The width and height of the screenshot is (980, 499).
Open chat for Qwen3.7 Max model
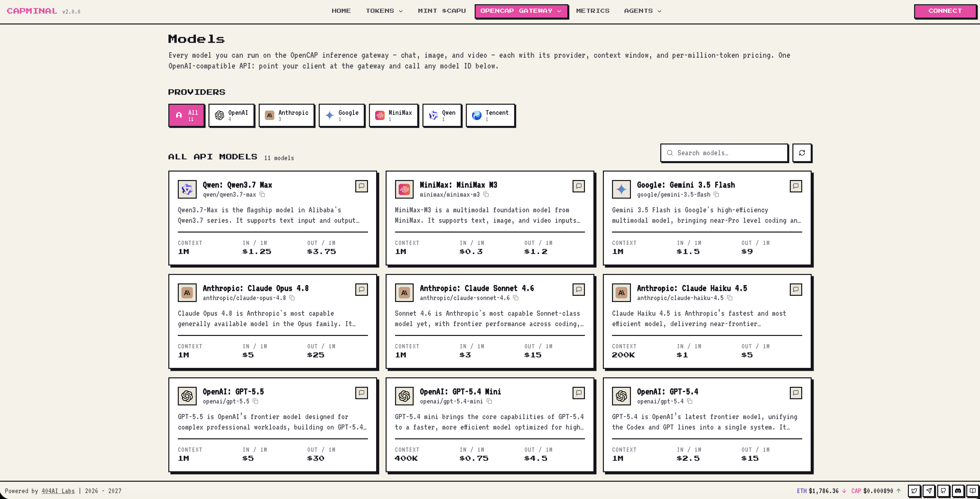click(361, 186)
